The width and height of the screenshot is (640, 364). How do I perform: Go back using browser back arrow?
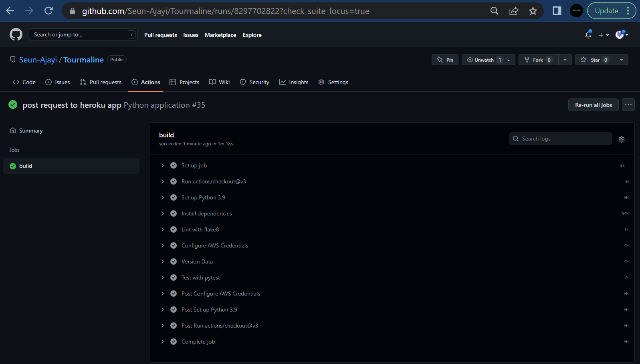pyautogui.click(x=10, y=11)
